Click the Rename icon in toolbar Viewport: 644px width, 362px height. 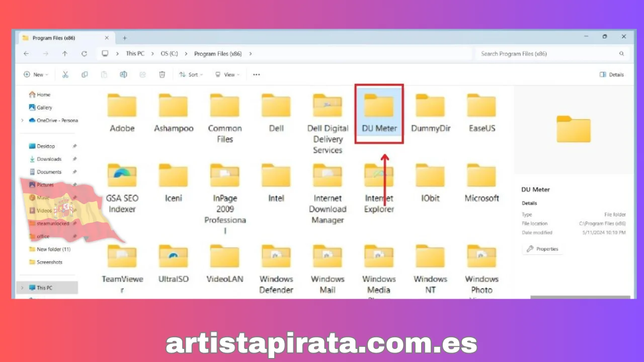[123, 74]
